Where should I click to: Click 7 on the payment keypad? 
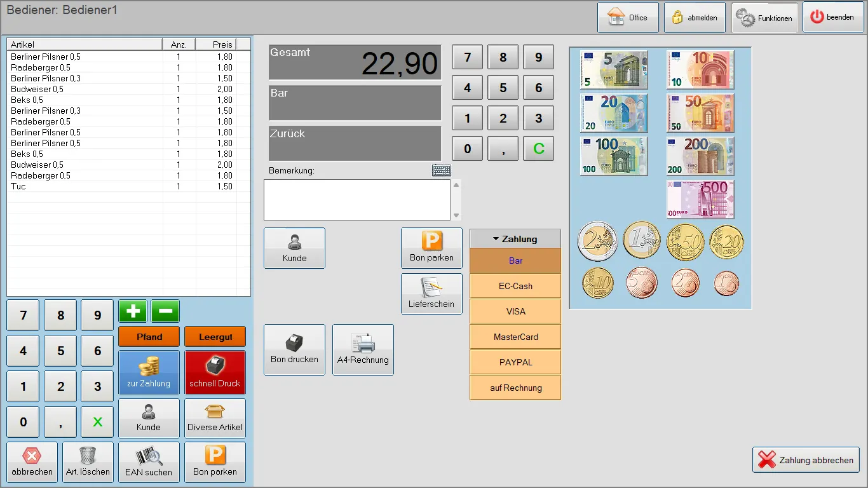click(468, 57)
